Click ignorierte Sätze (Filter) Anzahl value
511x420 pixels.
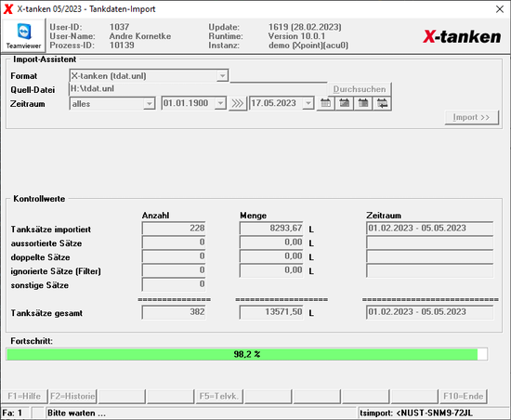174,270
